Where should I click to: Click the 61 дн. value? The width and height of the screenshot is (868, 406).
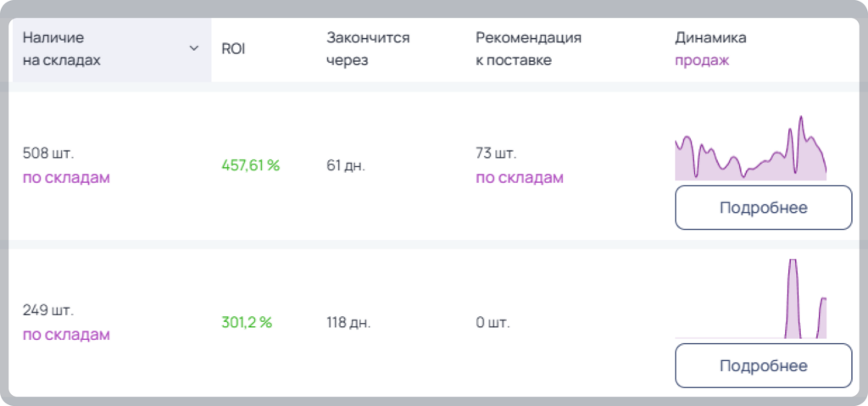[x=346, y=165]
